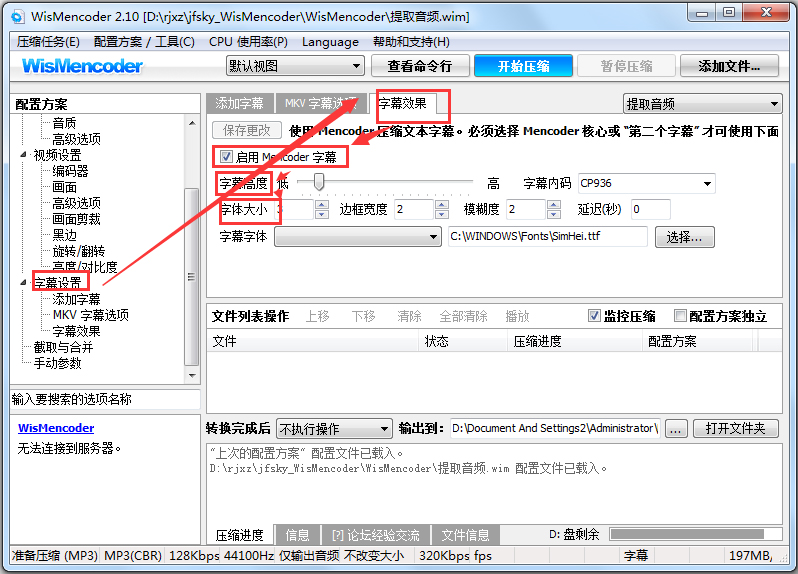Select 黑边 in the tree
The image size is (798, 574).
pyautogui.click(x=65, y=235)
